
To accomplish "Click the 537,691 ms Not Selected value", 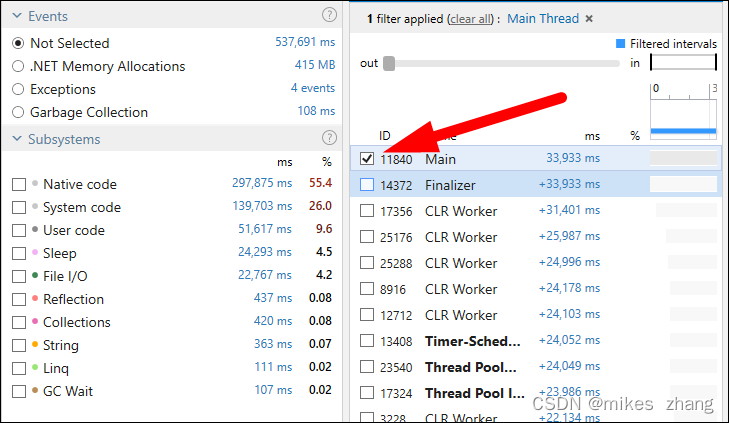I will 305,42.
